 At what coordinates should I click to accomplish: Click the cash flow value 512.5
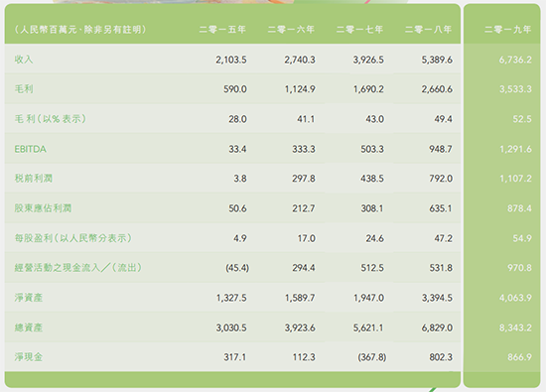coord(372,268)
